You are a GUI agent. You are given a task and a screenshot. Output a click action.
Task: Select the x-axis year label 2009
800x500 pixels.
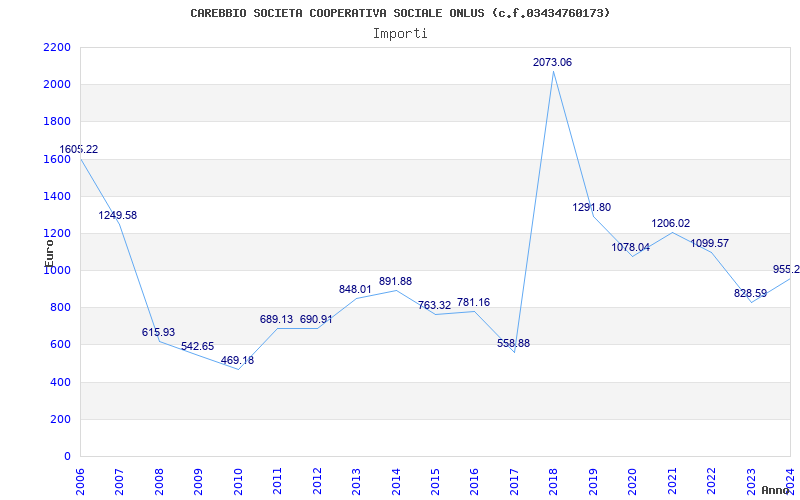tap(198, 481)
